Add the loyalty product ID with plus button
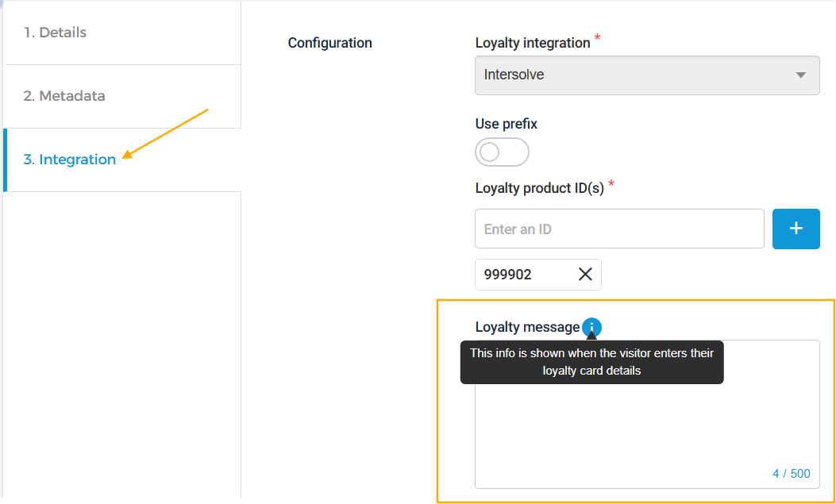836x504 pixels. [x=796, y=229]
